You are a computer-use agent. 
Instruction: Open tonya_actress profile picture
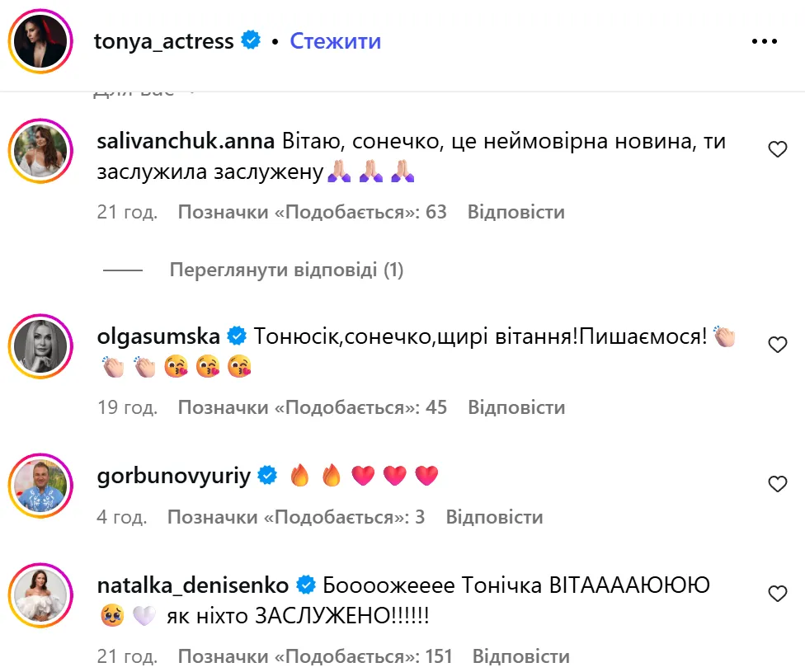40,41
